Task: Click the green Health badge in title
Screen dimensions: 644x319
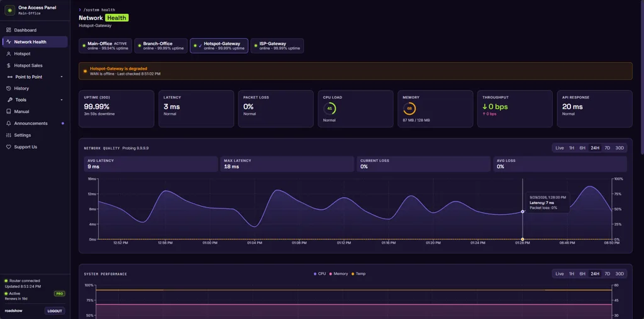Action: click(116, 18)
